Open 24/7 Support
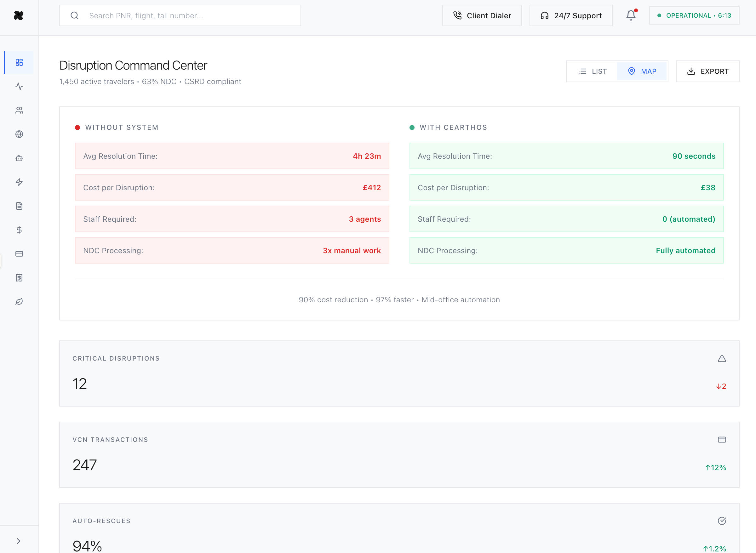Image resolution: width=756 pixels, height=553 pixels. click(571, 15)
